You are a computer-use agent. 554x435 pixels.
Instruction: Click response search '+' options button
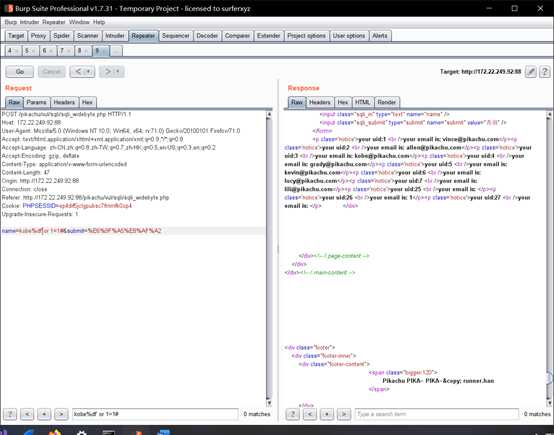[x=327, y=414]
